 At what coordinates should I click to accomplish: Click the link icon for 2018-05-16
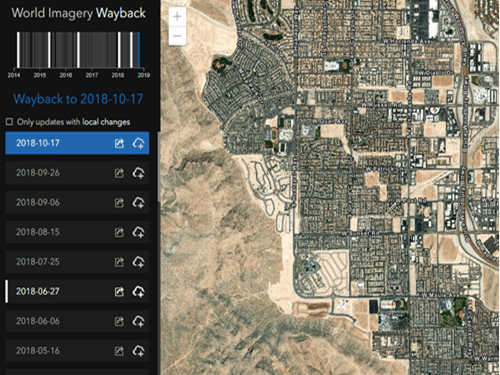[119, 351]
